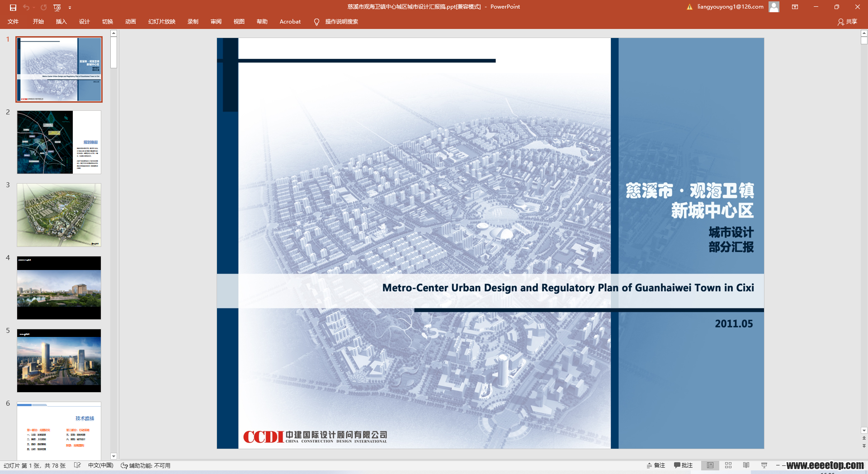The image size is (868, 474).
Task: Click the lightbulb Tell Me icon
Action: (316, 22)
